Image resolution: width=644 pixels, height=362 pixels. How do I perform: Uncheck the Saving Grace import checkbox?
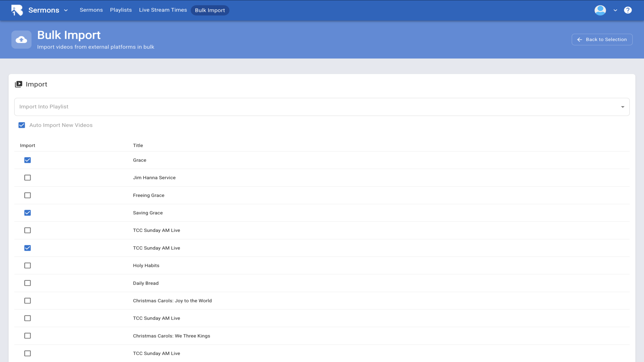pos(28,213)
